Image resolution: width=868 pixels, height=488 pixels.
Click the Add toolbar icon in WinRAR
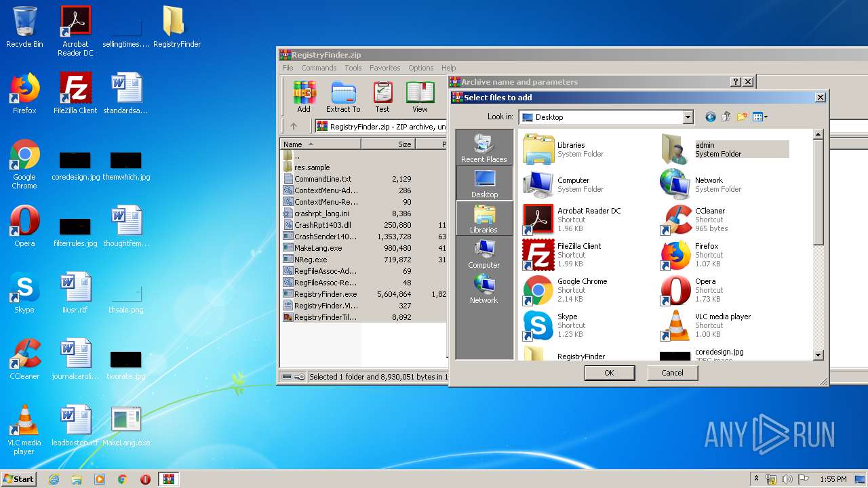pyautogui.click(x=303, y=96)
